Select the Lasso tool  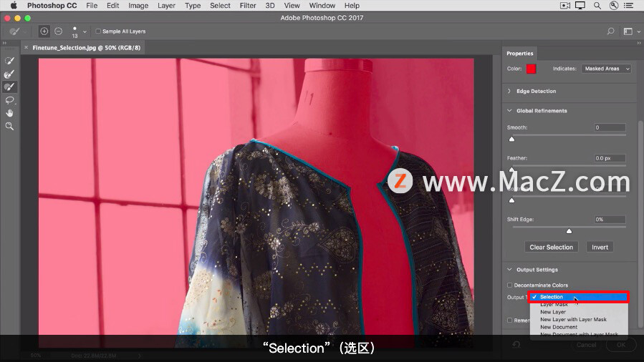tap(9, 100)
